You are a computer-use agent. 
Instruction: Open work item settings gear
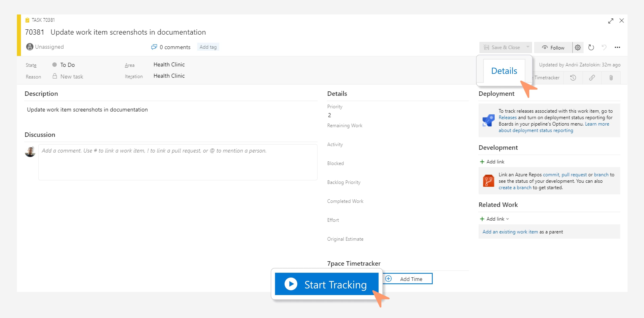click(x=578, y=47)
